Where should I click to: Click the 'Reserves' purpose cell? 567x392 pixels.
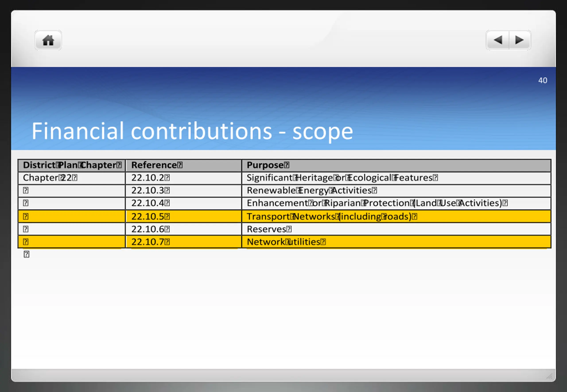click(x=269, y=229)
